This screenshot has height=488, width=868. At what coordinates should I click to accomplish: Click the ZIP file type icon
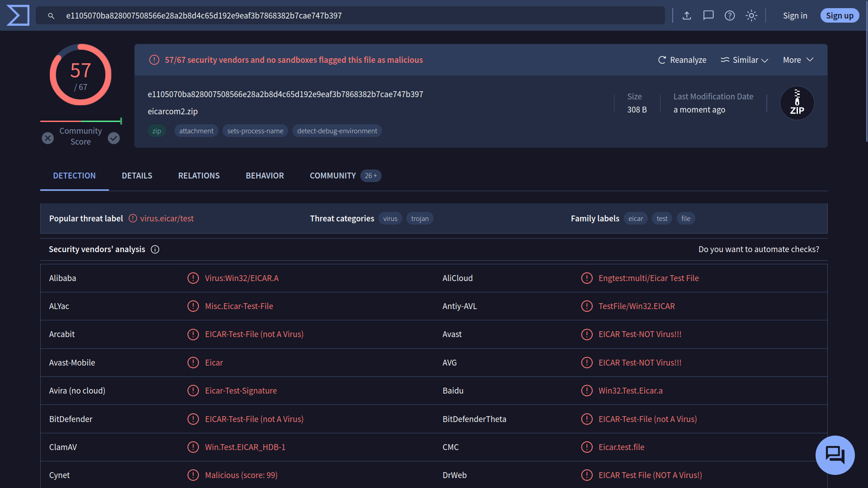coord(797,103)
